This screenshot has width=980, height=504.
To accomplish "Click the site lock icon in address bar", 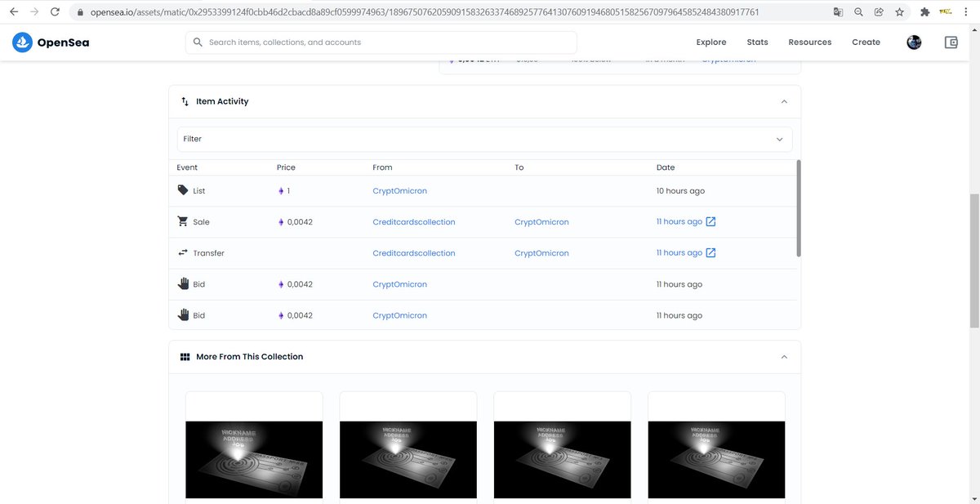I will (79, 12).
